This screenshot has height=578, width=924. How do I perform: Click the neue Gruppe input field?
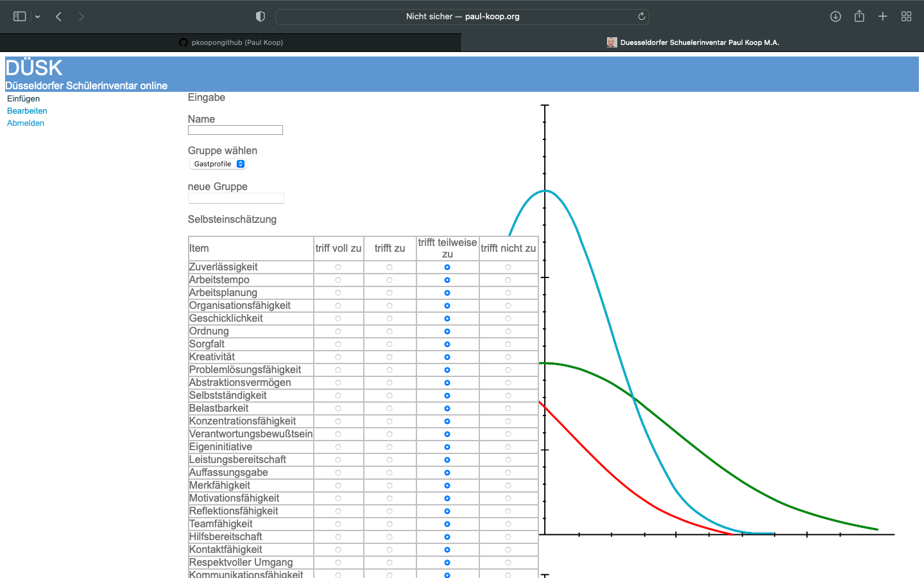235,198
